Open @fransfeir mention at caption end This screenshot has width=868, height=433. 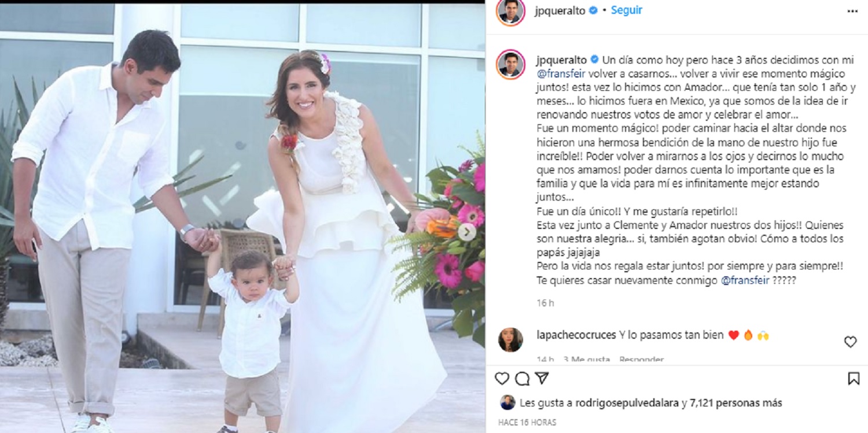coord(746,280)
